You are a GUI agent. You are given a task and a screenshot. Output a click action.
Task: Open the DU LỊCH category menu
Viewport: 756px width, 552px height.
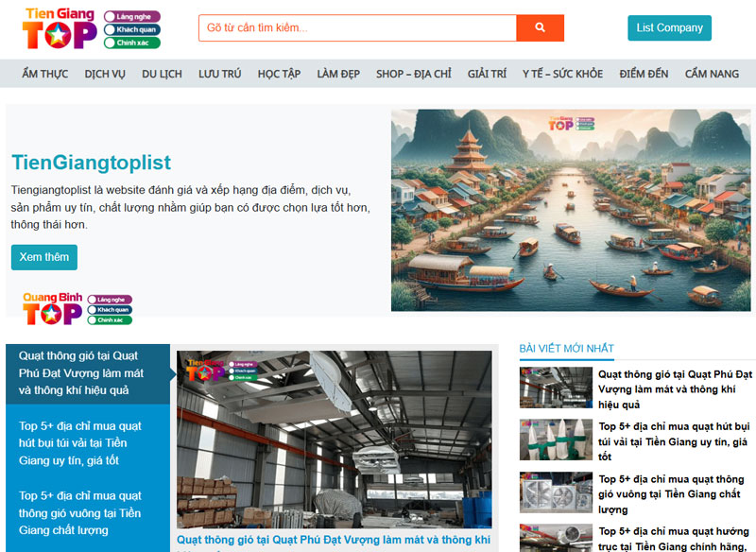point(162,72)
